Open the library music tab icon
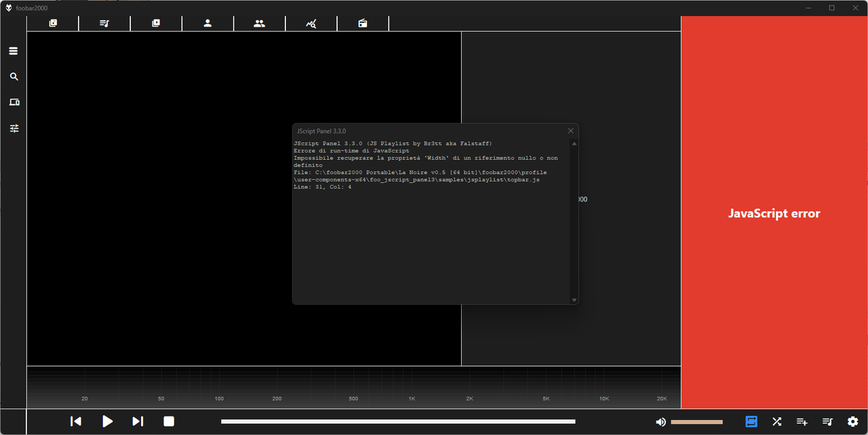868x435 pixels. 53,23
